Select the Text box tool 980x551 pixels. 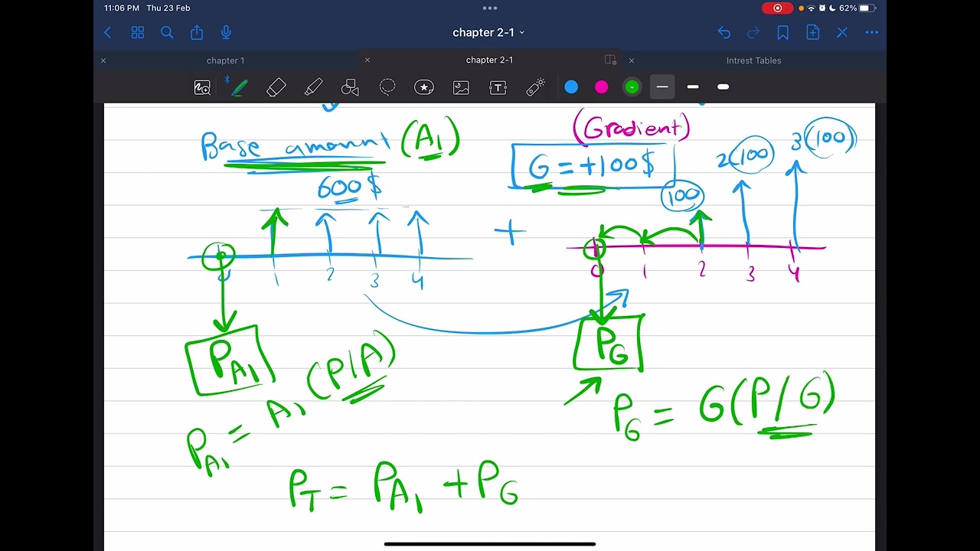498,87
